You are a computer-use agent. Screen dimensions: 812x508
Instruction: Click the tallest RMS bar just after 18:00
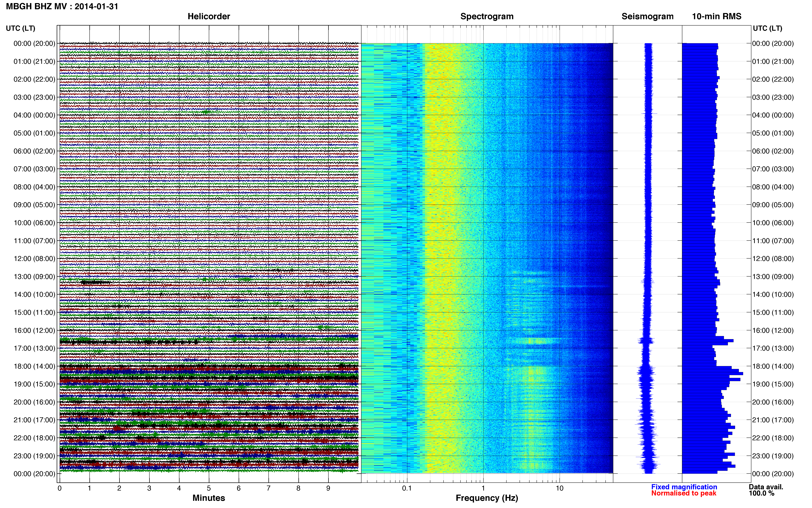click(x=712, y=374)
